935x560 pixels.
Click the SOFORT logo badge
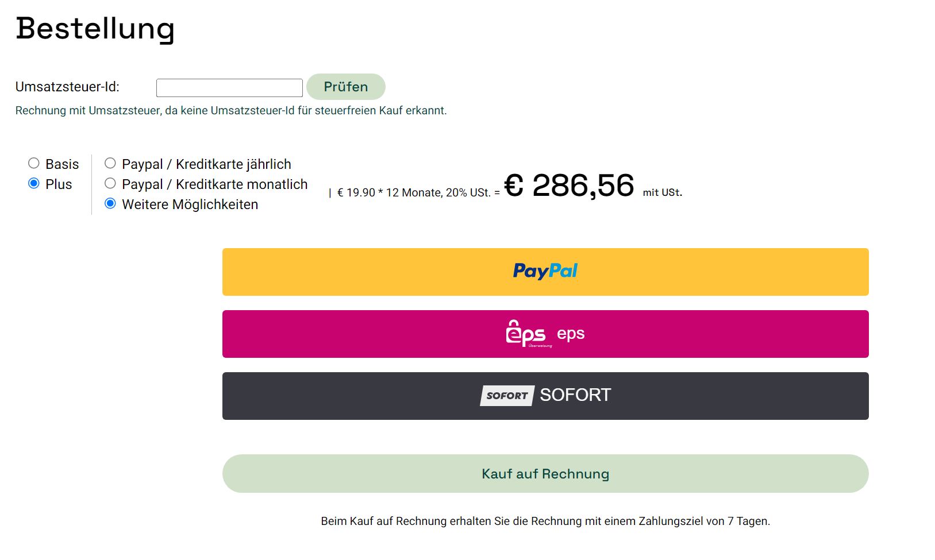pyautogui.click(x=507, y=395)
